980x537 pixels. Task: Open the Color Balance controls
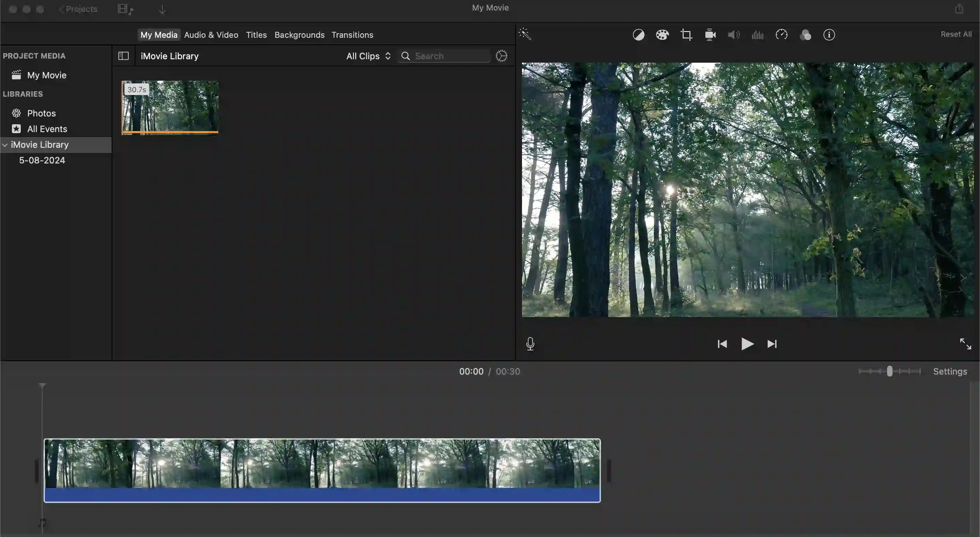click(x=638, y=35)
